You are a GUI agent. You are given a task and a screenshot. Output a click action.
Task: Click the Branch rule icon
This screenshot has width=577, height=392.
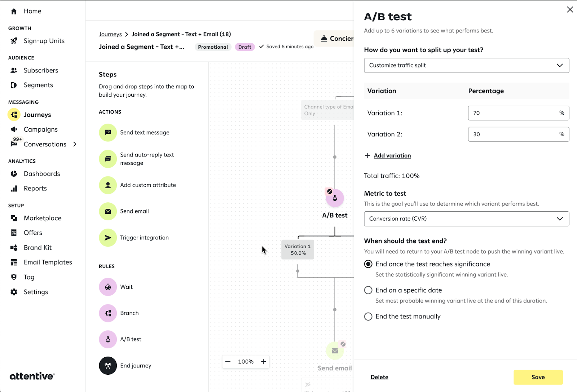pyautogui.click(x=108, y=313)
